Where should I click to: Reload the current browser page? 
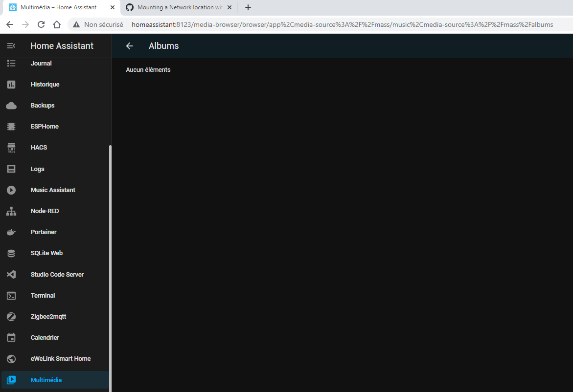(41, 24)
